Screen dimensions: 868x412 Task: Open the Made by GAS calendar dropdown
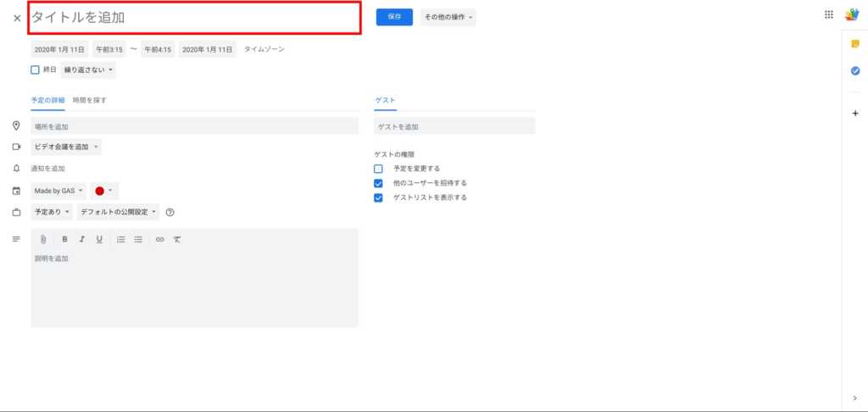pos(58,191)
